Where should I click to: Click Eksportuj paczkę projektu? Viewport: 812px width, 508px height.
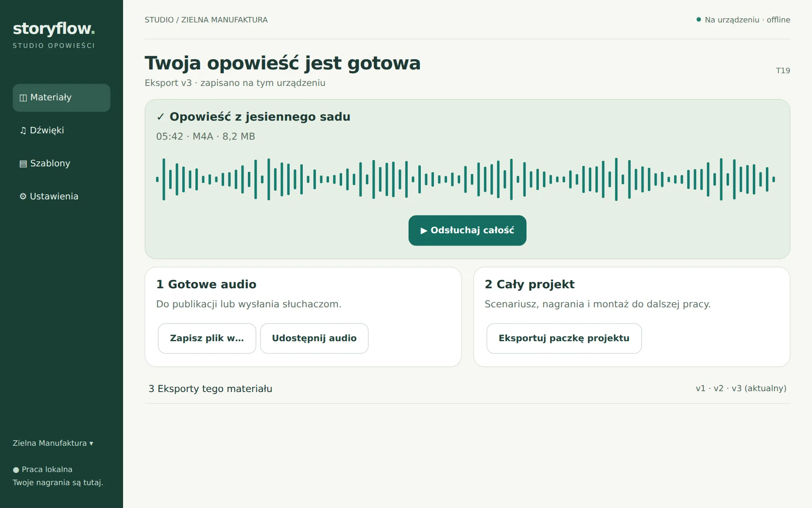coord(564,338)
